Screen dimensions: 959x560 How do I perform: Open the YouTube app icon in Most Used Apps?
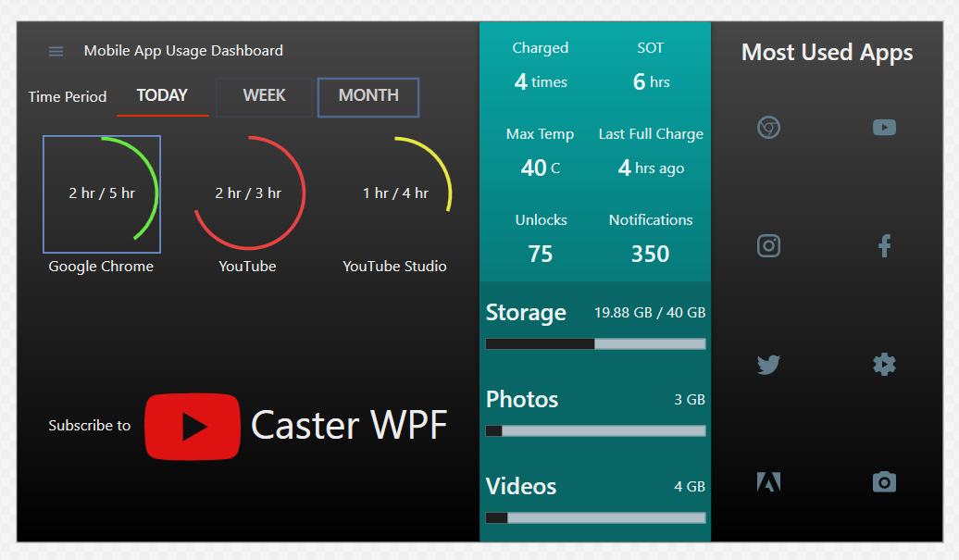tap(884, 127)
